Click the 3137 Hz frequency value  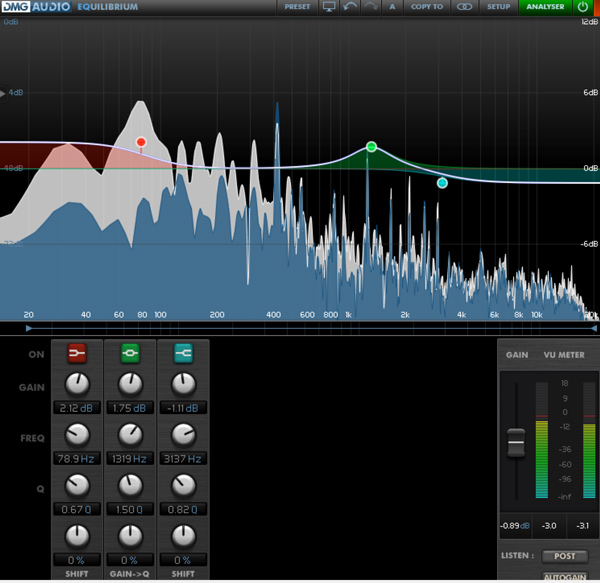[x=183, y=458]
